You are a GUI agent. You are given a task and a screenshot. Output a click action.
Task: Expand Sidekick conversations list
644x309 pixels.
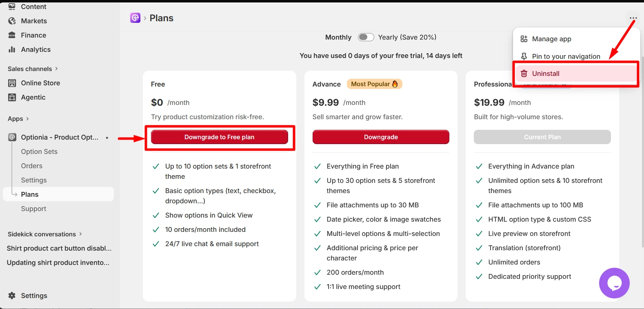45,234
